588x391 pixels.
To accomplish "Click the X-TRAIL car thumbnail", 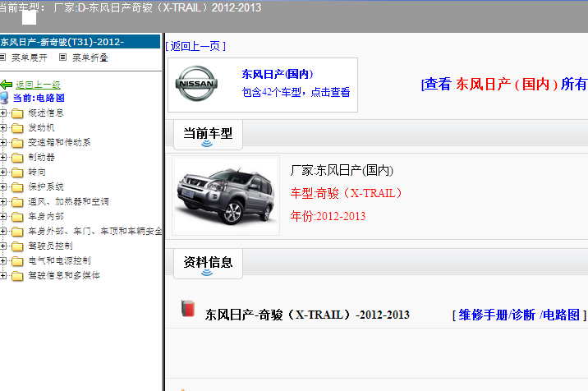I will pos(226,195).
